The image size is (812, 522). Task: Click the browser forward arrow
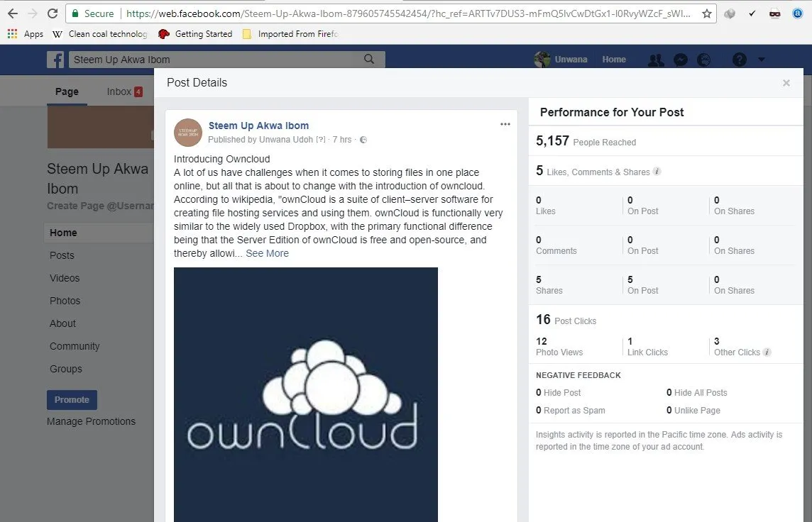(32, 13)
